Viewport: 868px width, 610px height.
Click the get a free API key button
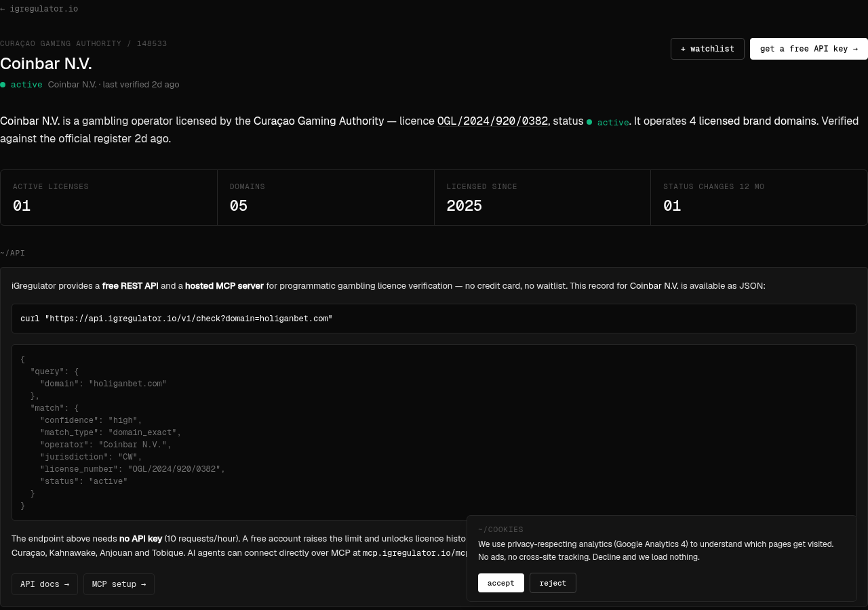coord(809,49)
